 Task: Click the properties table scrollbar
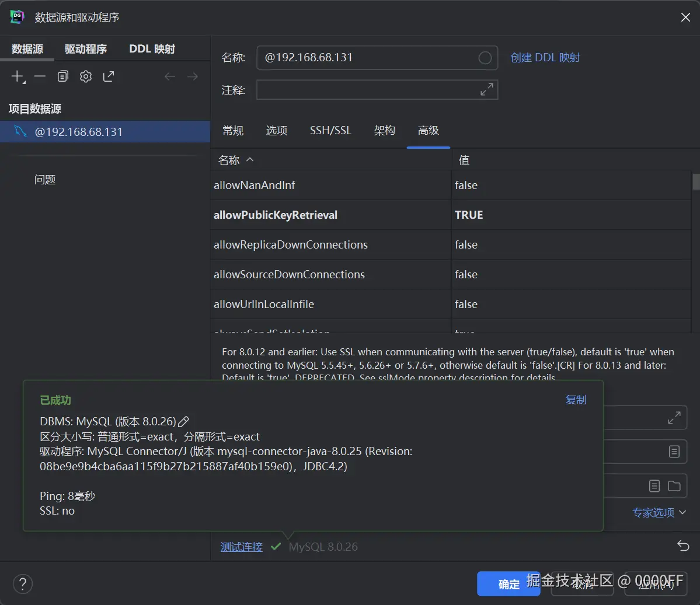pos(696,181)
